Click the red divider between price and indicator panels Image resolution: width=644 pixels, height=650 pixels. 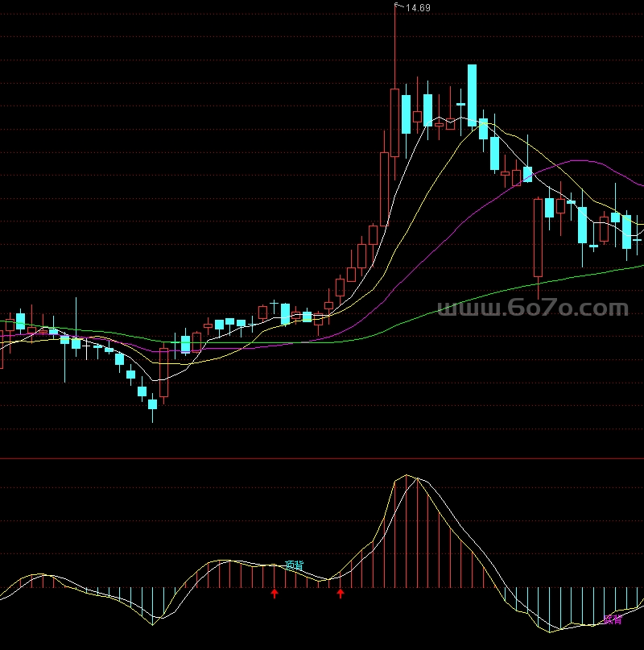click(x=322, y=459)
